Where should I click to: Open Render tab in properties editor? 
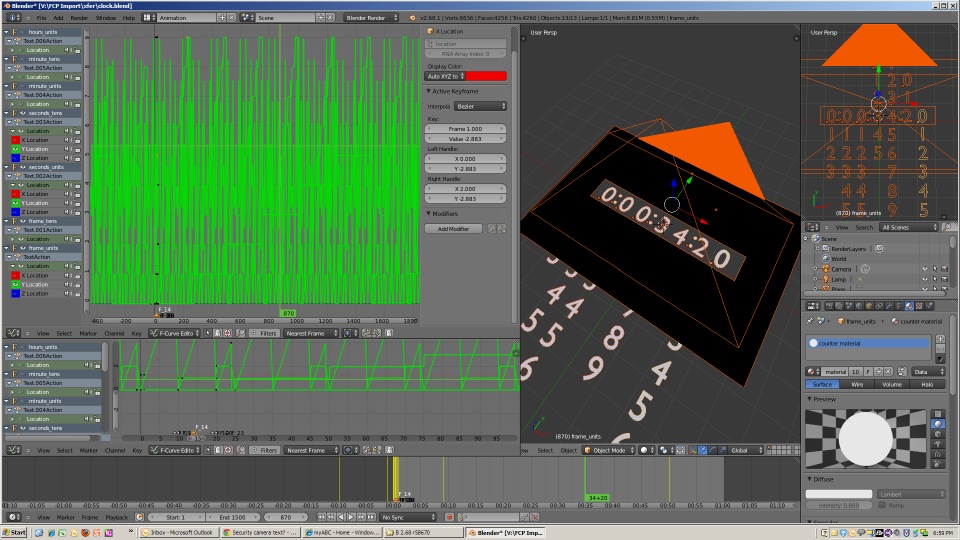[x=829, y=306]
